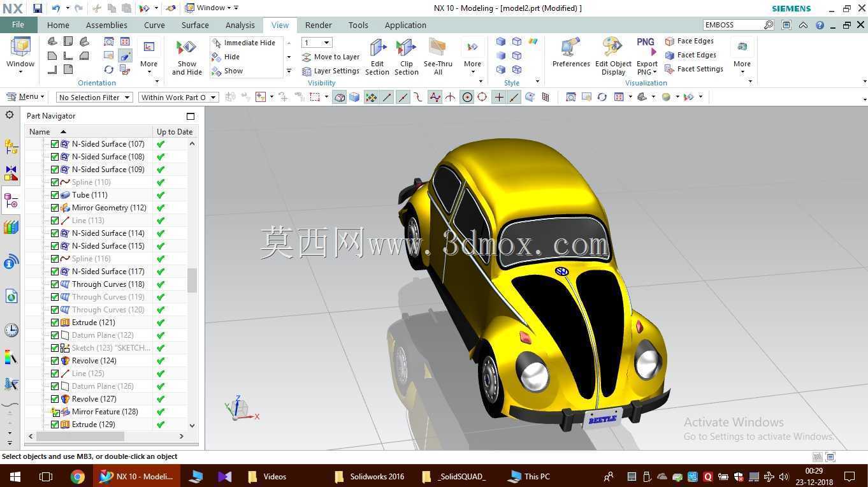Uncheck the N-Sided Surface (107) checkbox
Image resolution: width=868 pixels, height=487 pixels.
tap(55, 144)
